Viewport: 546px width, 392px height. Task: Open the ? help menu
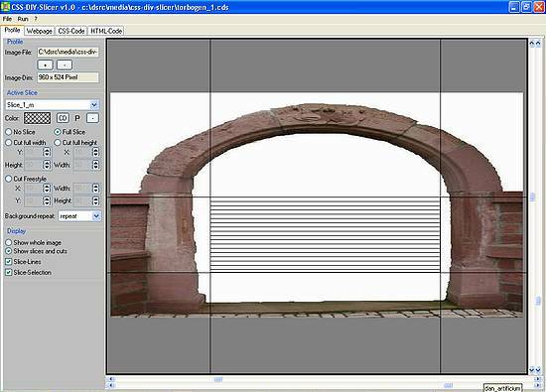[36, 19]
